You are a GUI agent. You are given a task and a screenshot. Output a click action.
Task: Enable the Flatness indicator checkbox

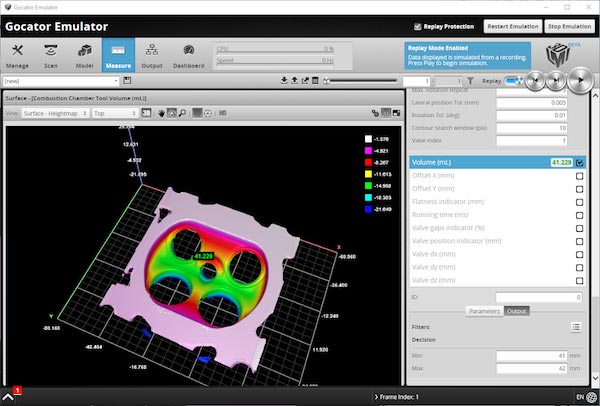(x=579, y=202)
